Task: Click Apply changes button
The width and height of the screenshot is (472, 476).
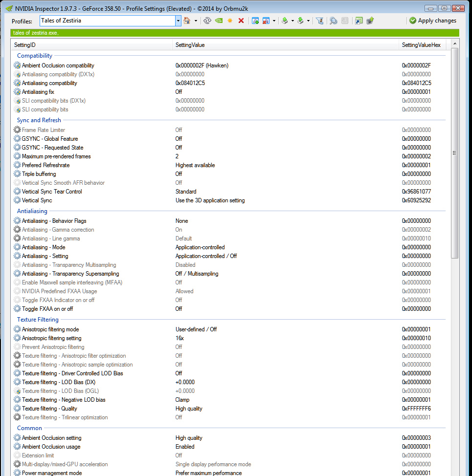Action: [x=432, y=21]
